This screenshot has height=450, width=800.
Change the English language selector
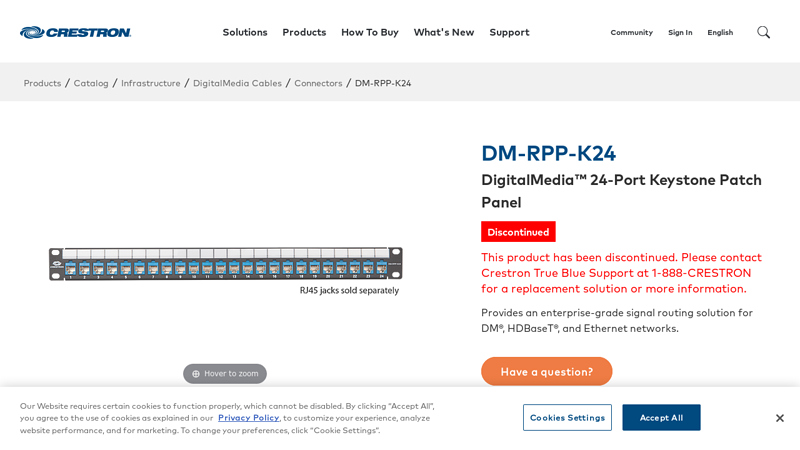[720, 33]
